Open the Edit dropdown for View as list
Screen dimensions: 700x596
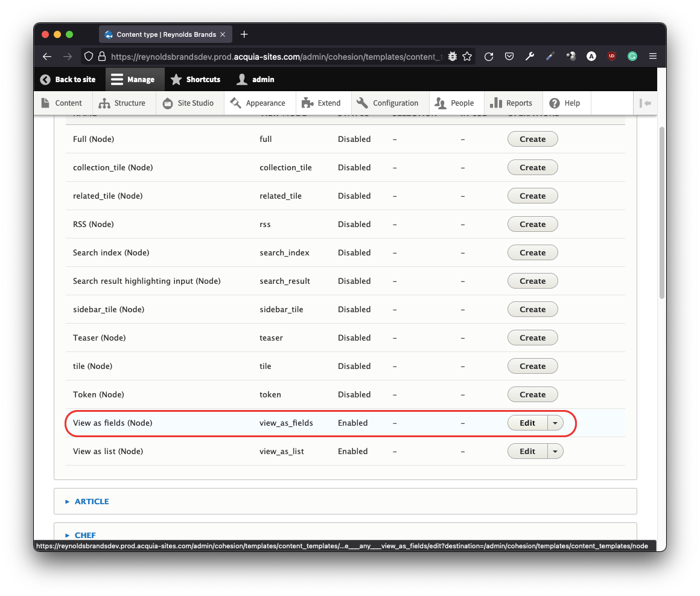click(x=555, y=451)
